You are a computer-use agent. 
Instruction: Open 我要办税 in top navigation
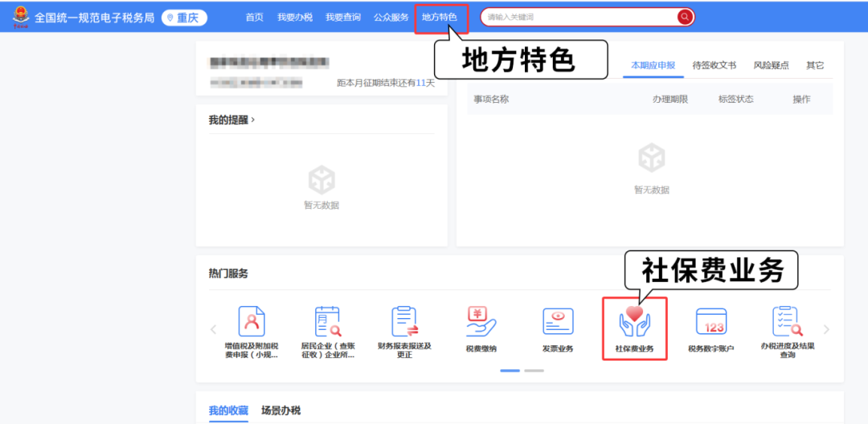(x=294, y=17)
